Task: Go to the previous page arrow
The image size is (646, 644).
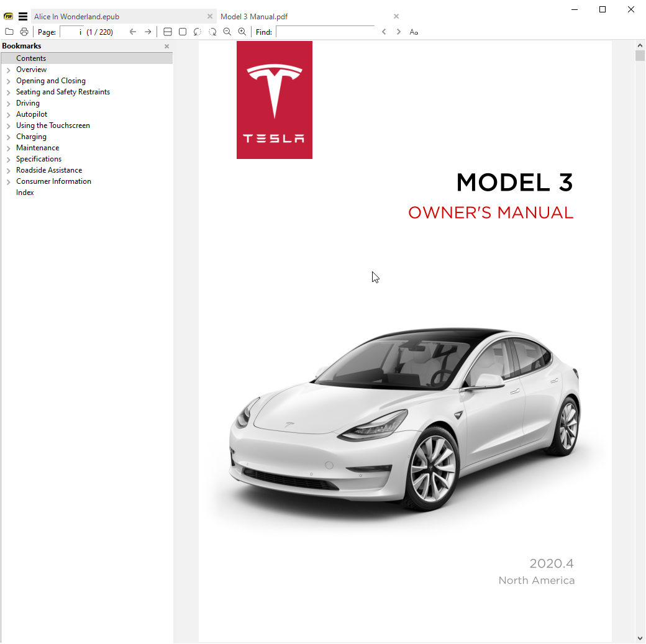Action: pos(133,32)
